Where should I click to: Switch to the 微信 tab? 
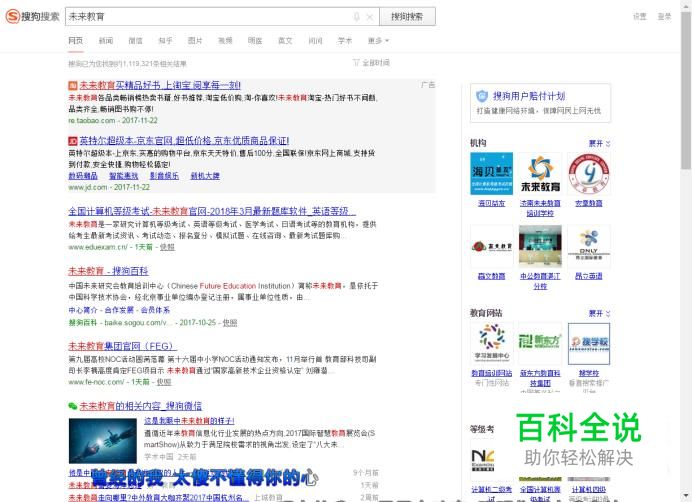(x=135, y=41)
